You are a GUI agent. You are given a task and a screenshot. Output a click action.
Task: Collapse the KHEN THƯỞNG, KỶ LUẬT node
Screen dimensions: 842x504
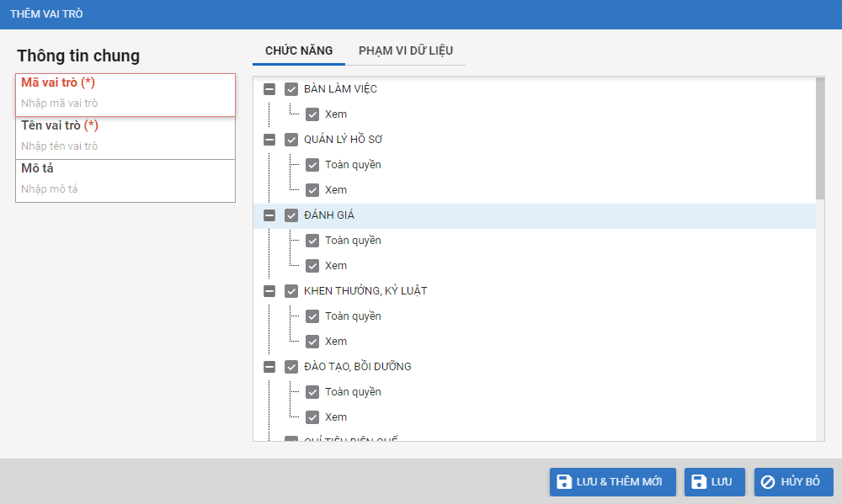269,291
